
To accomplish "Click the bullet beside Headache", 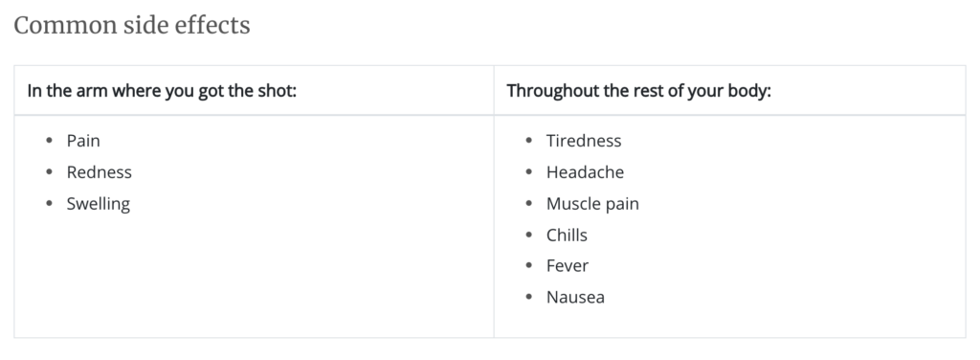I will (x=528, y=171).
